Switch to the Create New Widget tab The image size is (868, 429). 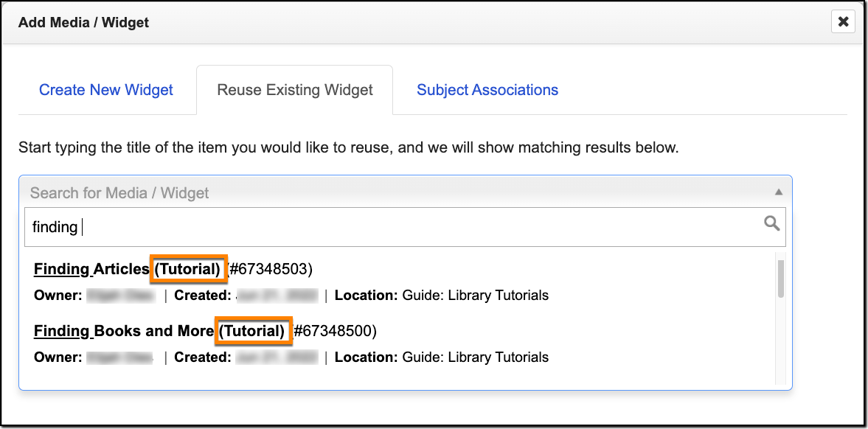tap(106, 90)
